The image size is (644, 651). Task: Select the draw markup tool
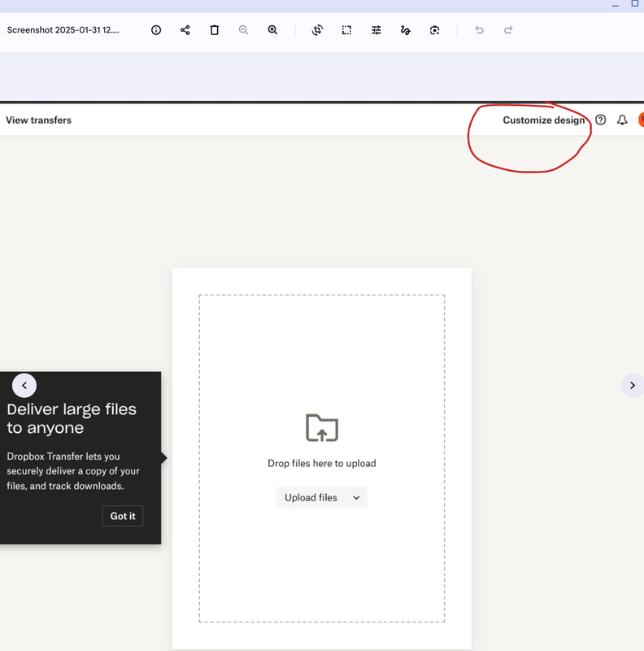(405, 30)
